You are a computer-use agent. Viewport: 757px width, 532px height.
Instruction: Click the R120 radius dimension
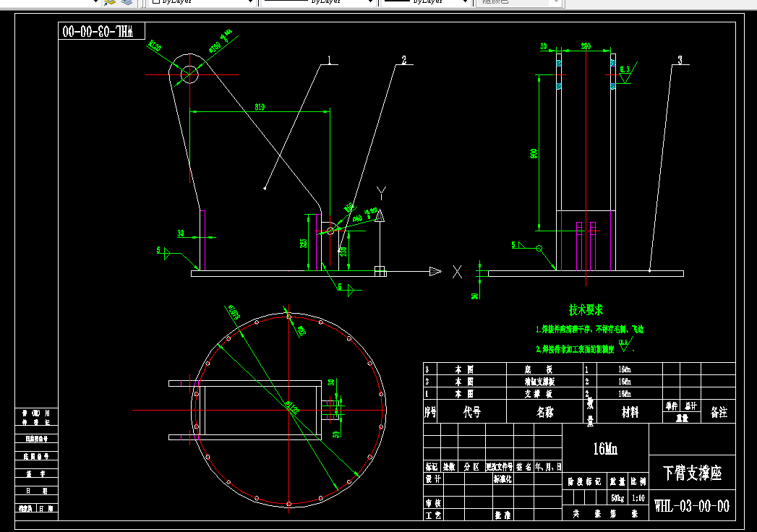[155, 47]
